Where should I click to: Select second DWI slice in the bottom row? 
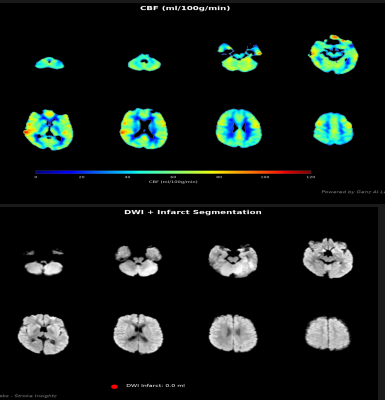click(138, 333)
